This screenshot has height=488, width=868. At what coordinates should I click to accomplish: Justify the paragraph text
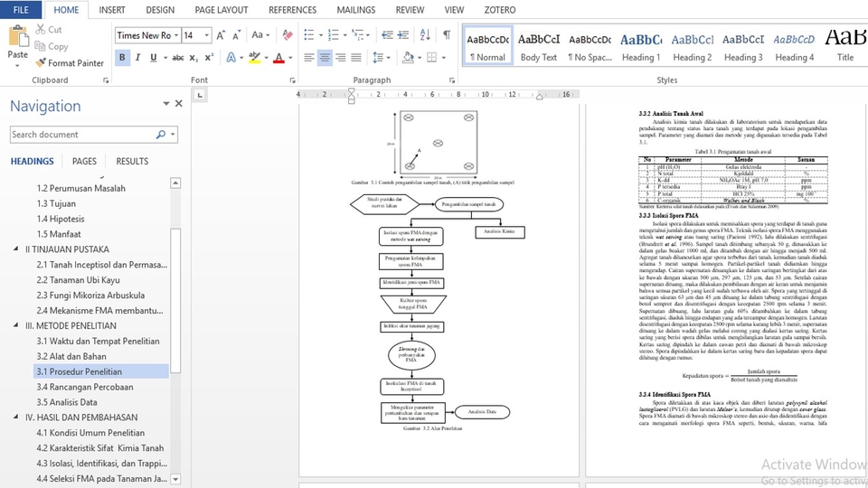pyautogui.click(x=356, y=58)
